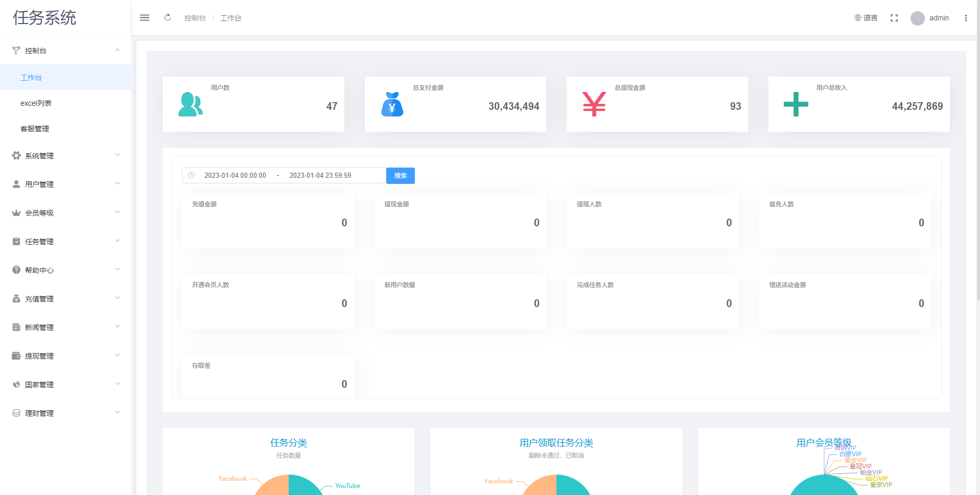Open the language globe selector

tap(866, 18)
